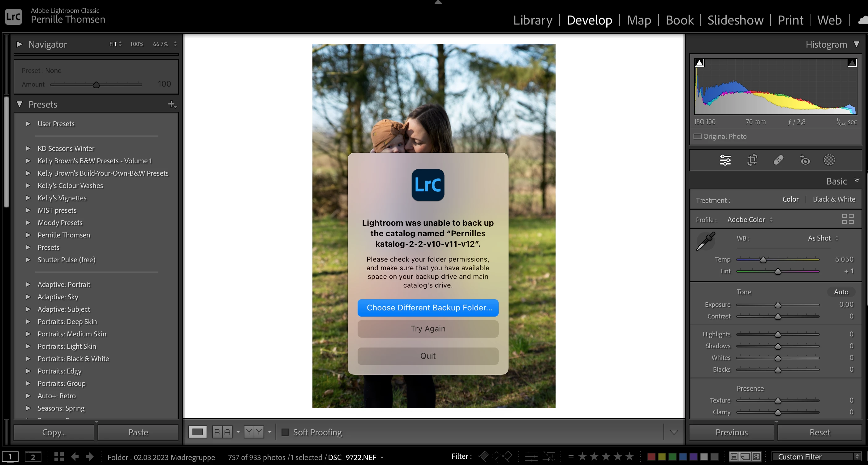Click Choose Different Backup Folder button

428,308
